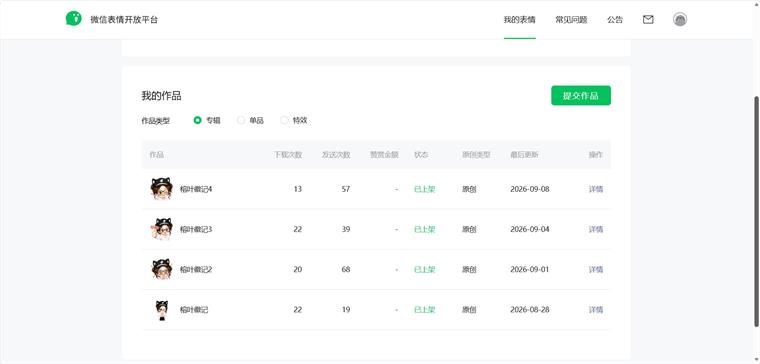The height and width of the screenshot is (364, 760).
Task: Click the date 2026-09-01
Action: click(x=530, y=269)
